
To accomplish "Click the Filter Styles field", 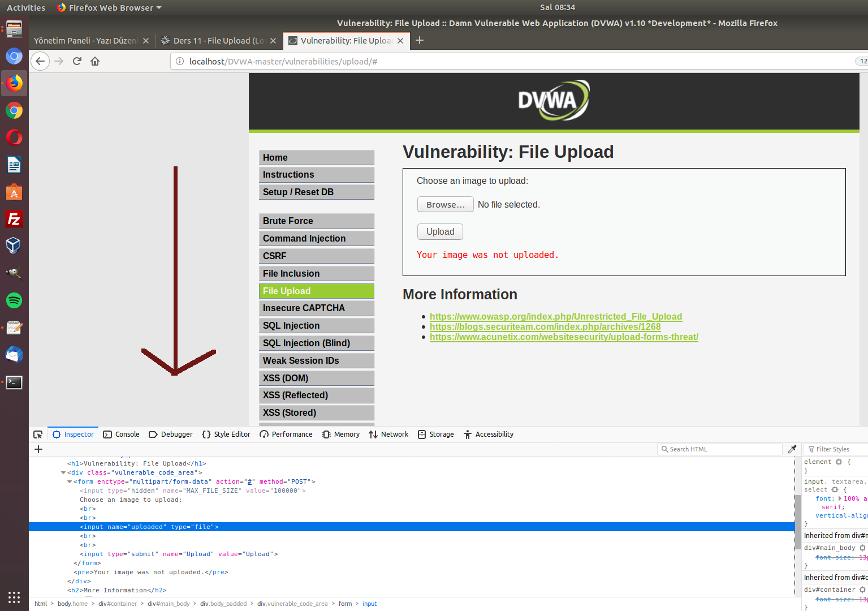I will click(836, 449).
